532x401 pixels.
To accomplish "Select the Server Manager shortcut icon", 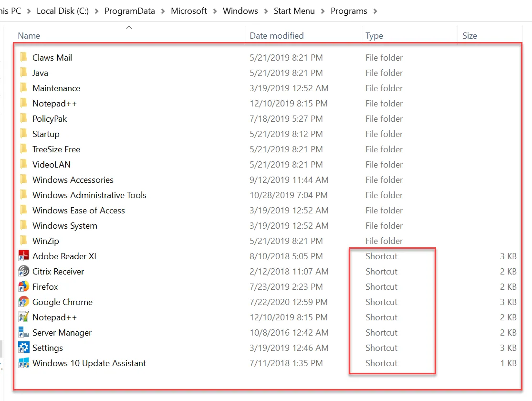I will (23, 333).
